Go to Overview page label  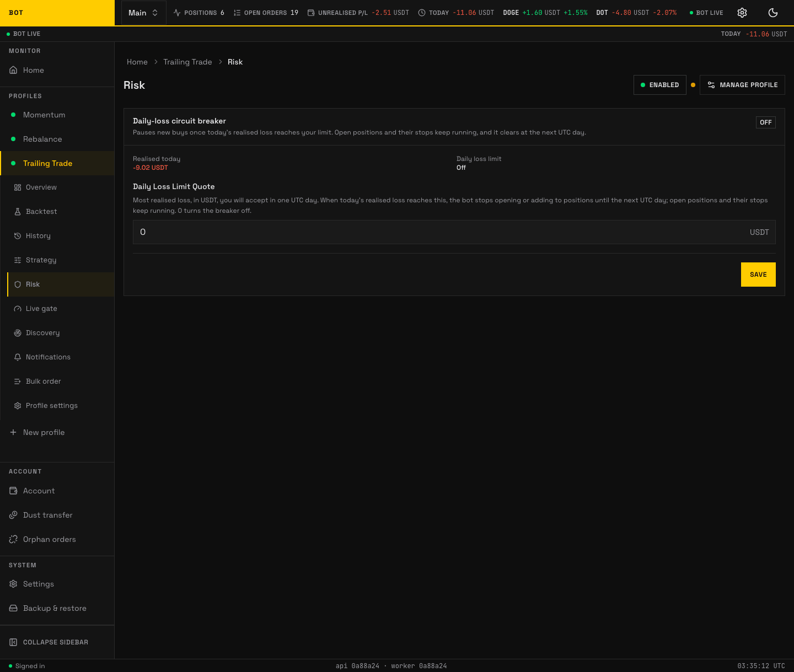click(41, 187)
